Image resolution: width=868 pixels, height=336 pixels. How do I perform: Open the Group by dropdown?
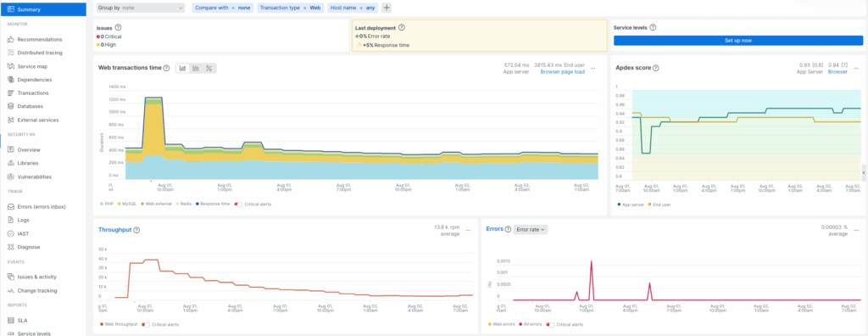(141, 8)
